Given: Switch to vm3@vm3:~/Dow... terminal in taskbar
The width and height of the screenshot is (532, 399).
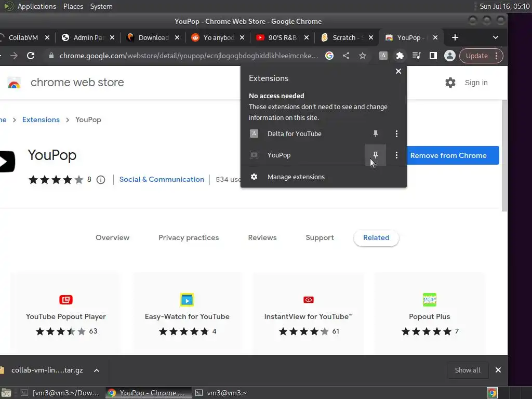Looking at the screenshot, I should pyautogui.click(x=60, y=393).
